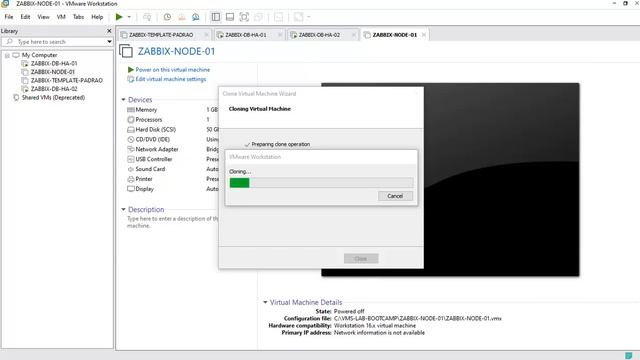Screen dimensions: 640x360
Task: Close the ZABBIX-NODE-01 tab
Action: [x=424, y=35]
